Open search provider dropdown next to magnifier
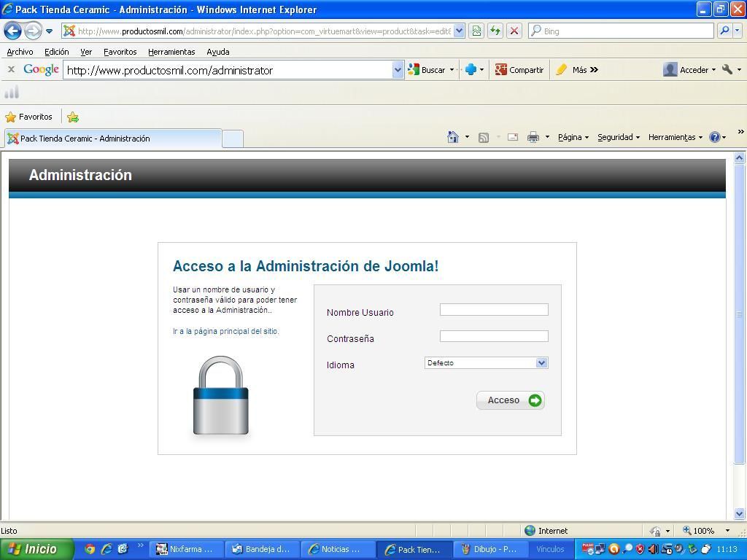Screen dimensions: 747x560 738,31
